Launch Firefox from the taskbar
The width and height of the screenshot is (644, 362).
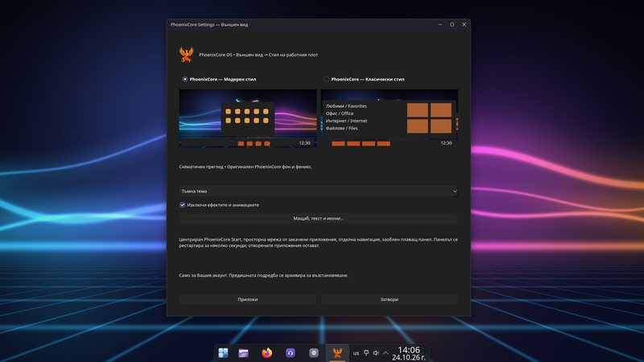(x=267, y=353)
